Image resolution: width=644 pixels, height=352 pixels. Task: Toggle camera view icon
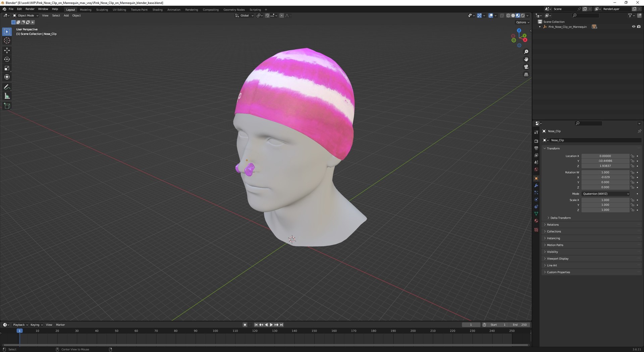526,67
